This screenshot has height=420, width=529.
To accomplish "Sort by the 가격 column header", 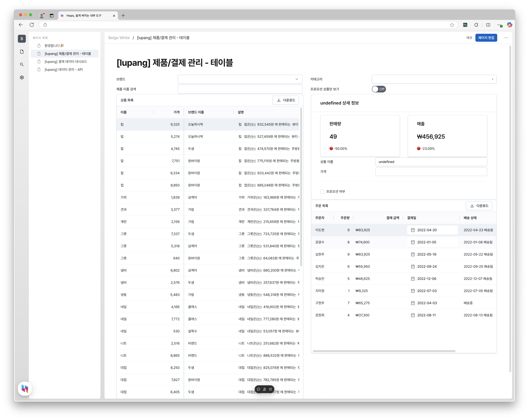I will (x=176, y=112).
